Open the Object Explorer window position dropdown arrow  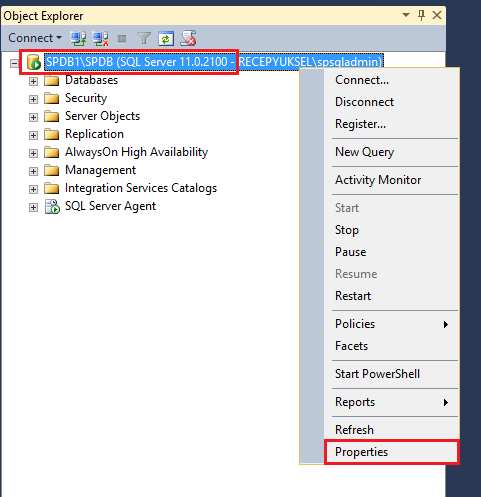pos(406,15)
